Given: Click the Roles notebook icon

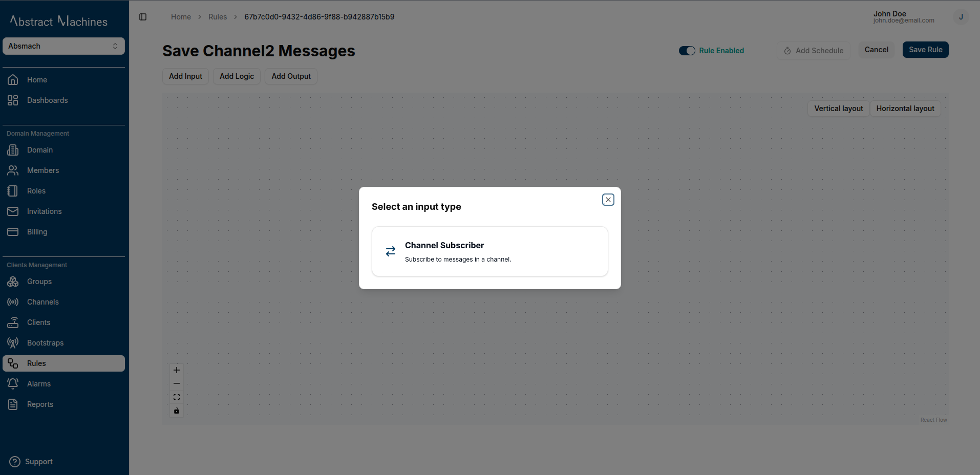Looking at the screenshot, I should tap(13, 191).
